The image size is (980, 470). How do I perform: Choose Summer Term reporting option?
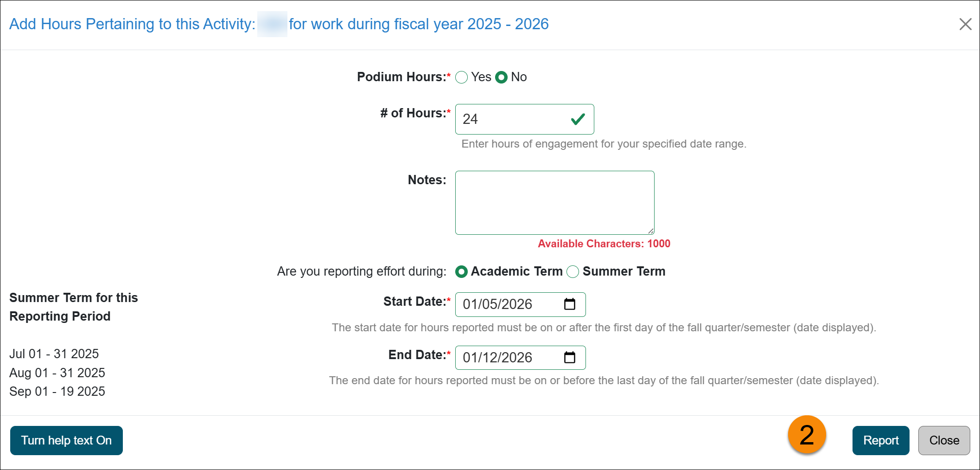[573, 272]
